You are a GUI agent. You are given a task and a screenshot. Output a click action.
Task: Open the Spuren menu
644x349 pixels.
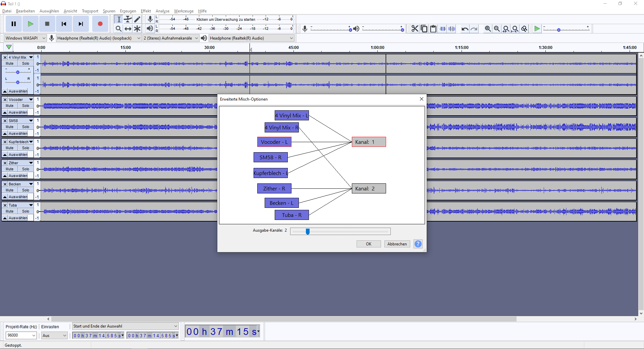point(109,11)
